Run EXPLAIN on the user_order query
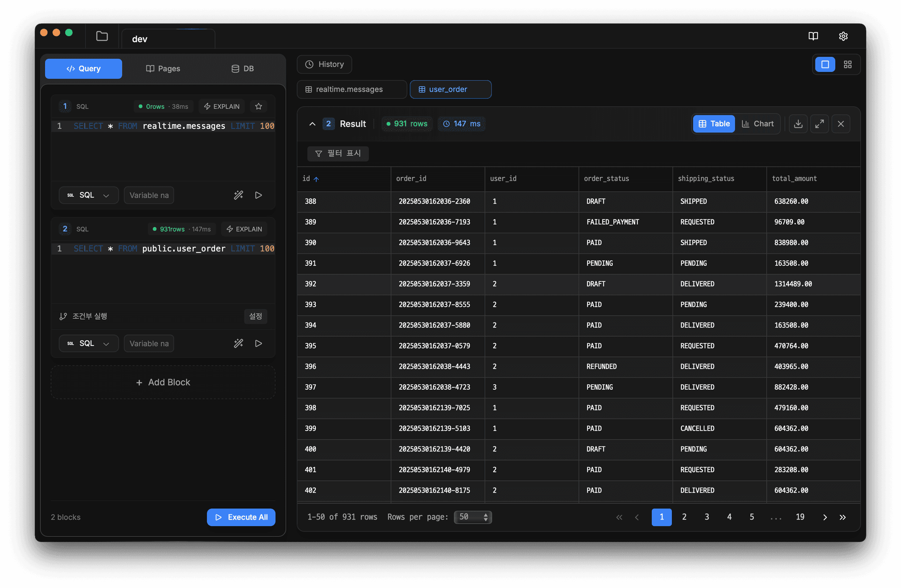The image size is (901, 588). tap(244, 229)
